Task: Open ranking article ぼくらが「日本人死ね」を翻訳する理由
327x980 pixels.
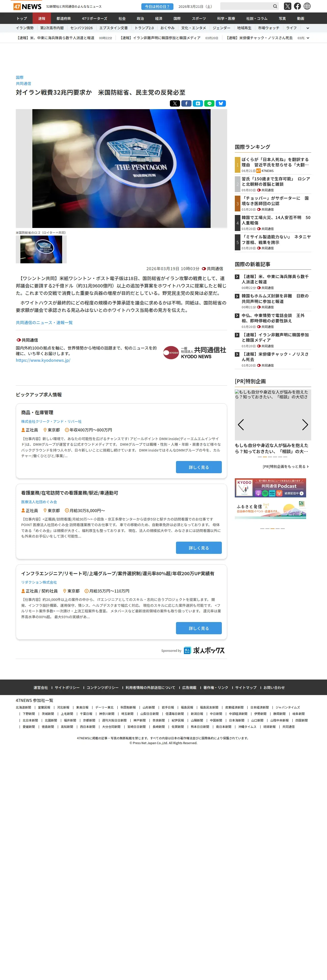Action: point(275,162)
